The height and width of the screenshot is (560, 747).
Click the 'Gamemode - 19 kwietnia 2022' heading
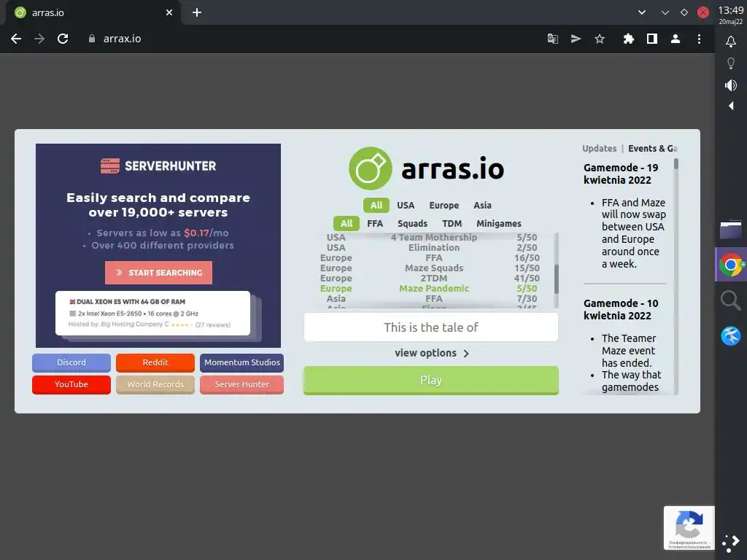click(621, 174)
